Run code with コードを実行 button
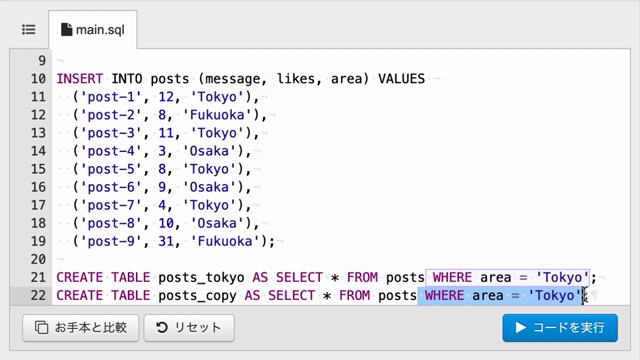 (560, 327)
